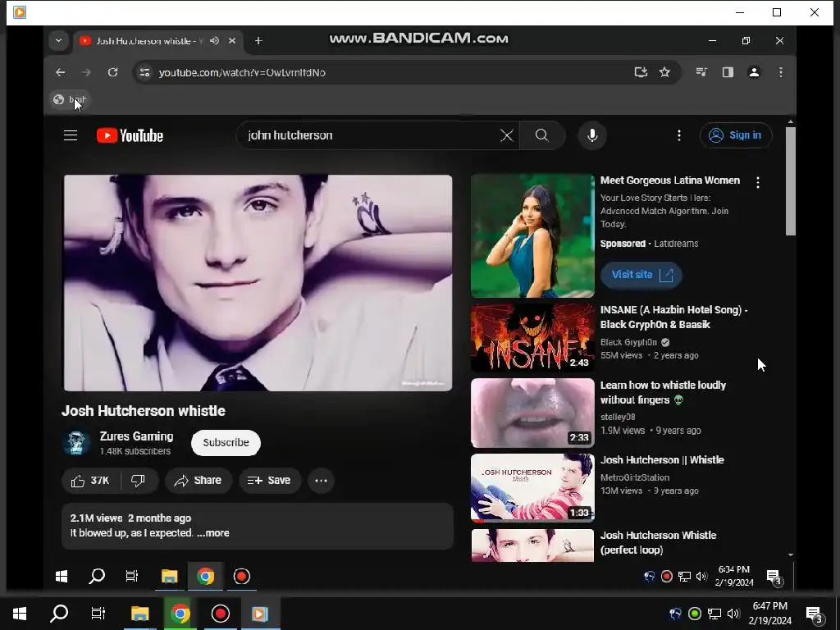Open more actions ellipsis below the video
Screen dimensions: 840x630
tap(321, 481)
